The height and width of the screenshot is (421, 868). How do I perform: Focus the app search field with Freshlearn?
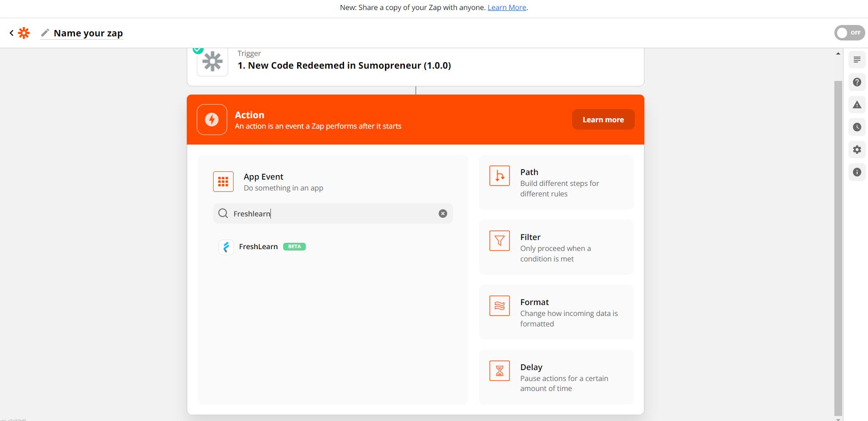(333, 214)
